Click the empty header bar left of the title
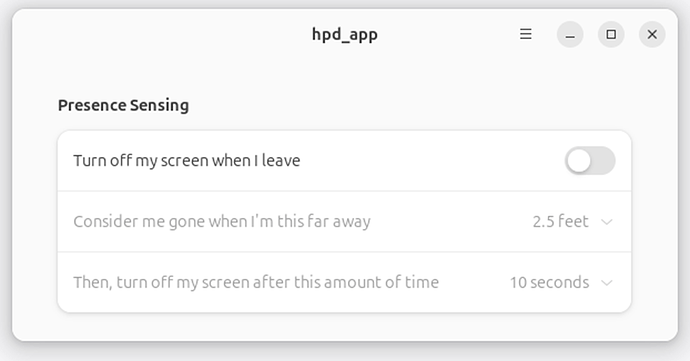Screen dimensions: 690x361 (x=163, y=34)
